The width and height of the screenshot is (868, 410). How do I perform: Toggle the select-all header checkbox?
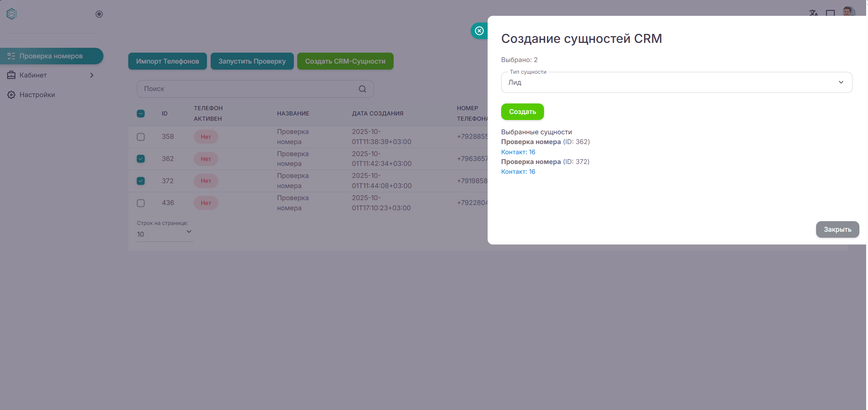(x=141, y=114)
